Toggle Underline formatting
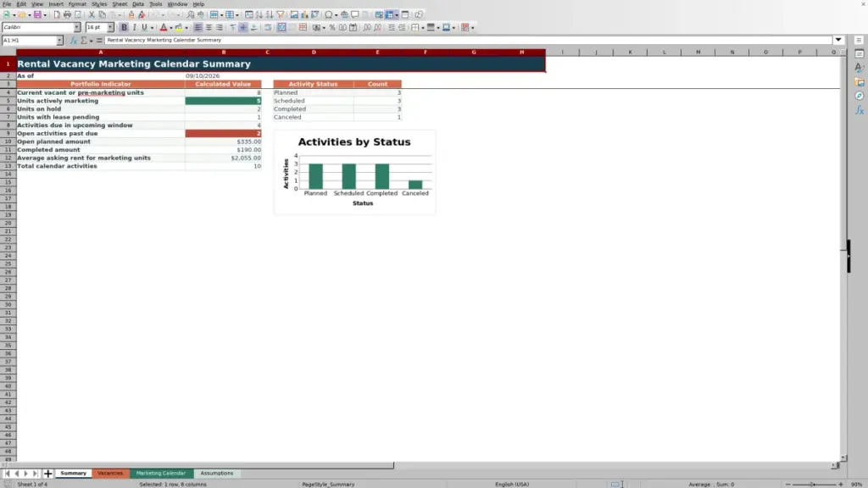 tap(144, 27)
